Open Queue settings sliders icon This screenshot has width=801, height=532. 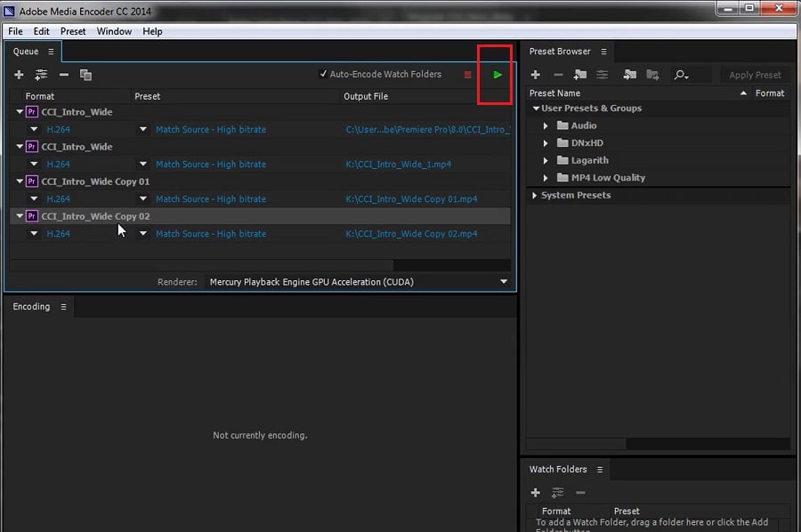pyautogui.click(x=41, y=75)
